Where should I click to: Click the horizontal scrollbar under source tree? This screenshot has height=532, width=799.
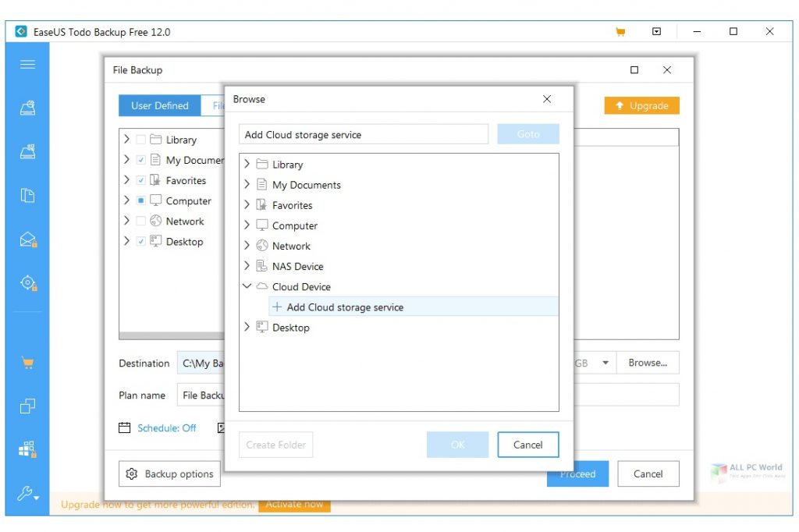[x=171, y=335]
